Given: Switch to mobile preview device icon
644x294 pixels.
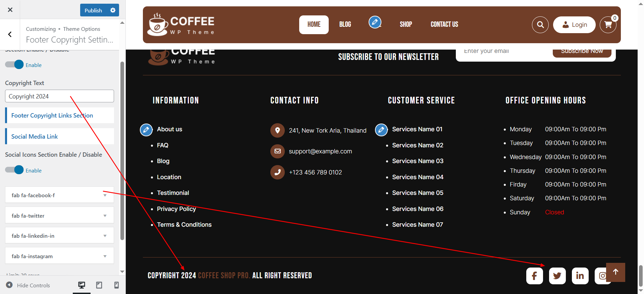Looking at the screenshot, I should pyautogui.click(x=116, y=285).
